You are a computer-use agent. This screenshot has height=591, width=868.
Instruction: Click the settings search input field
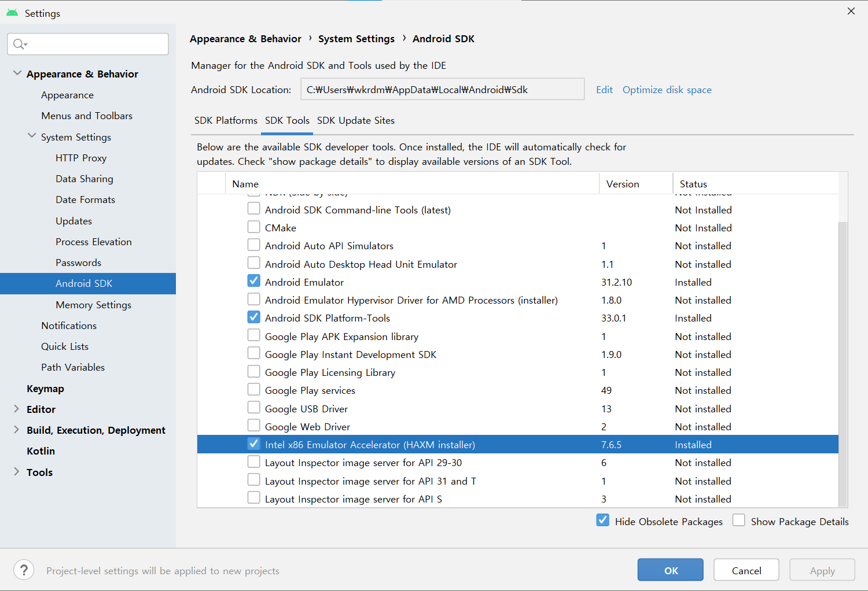tap(88, 44)
